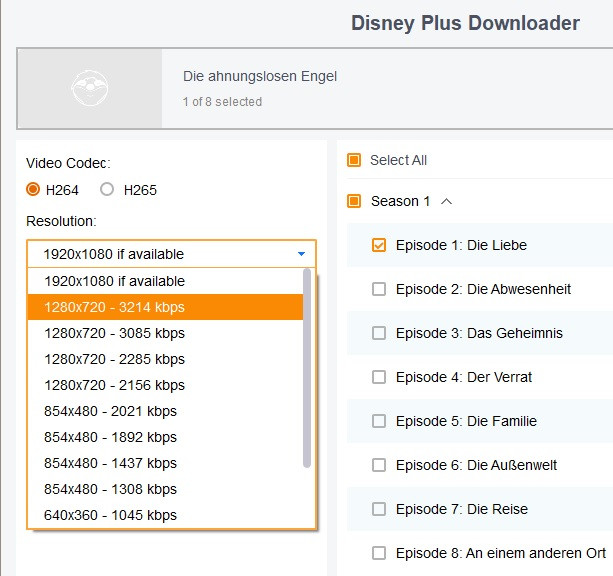Viewport: 613px width, 576px height.
Task: Check Episode 8: An einem anderen Ort
Action: 379,553
